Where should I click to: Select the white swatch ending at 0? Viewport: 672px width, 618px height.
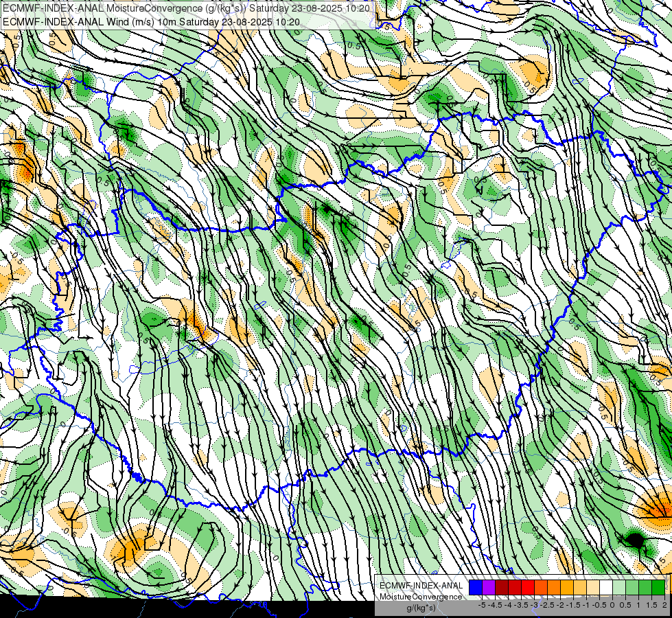click(x=606, y=587)
